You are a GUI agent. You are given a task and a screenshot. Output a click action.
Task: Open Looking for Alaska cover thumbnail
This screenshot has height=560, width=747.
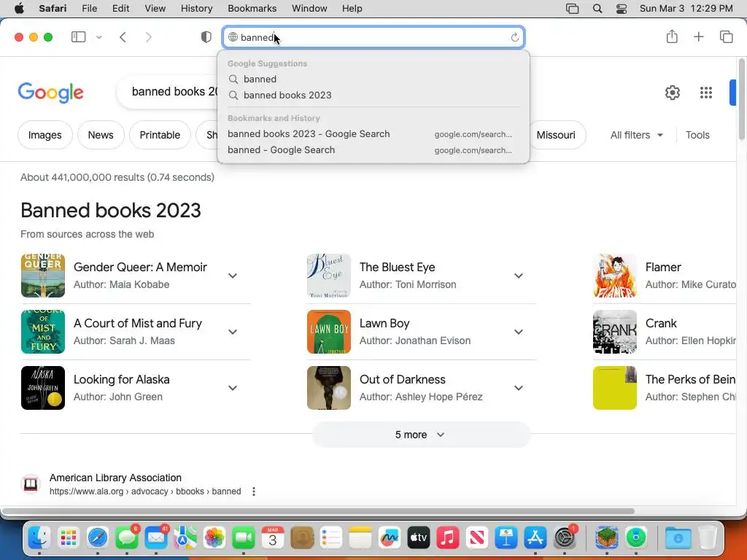pyautogui.click(x=43, y=388)
